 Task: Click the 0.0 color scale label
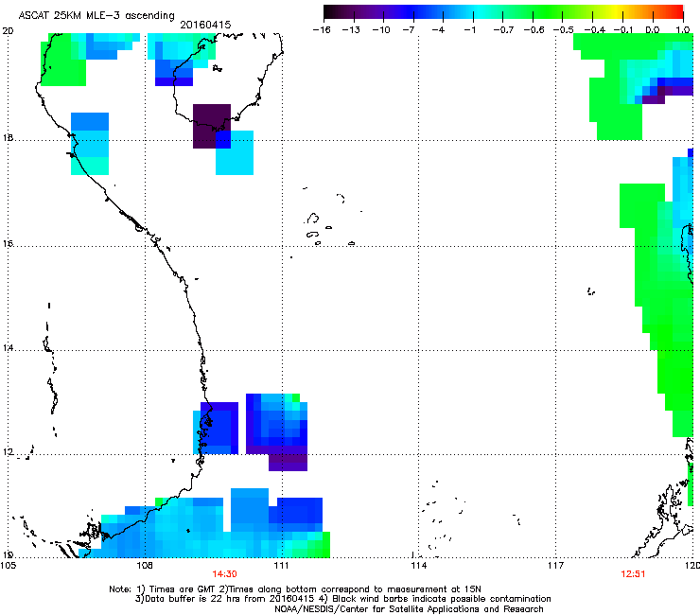pyautogui.click(x=653, y=29)
